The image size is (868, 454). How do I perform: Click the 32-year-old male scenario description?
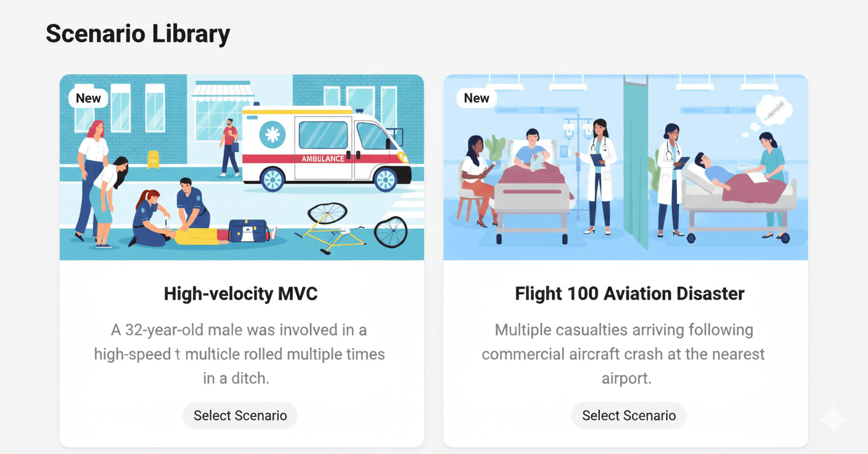[x=240, y=354]
